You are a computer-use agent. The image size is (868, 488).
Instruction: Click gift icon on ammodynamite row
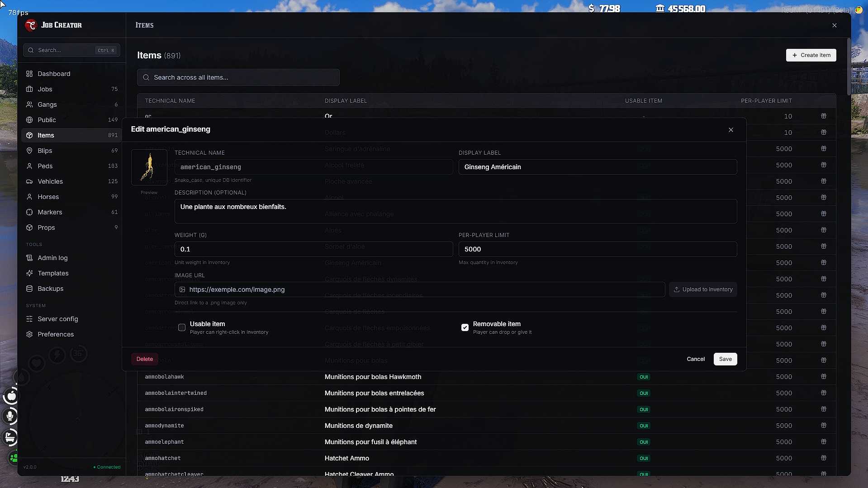coord(824,426)
